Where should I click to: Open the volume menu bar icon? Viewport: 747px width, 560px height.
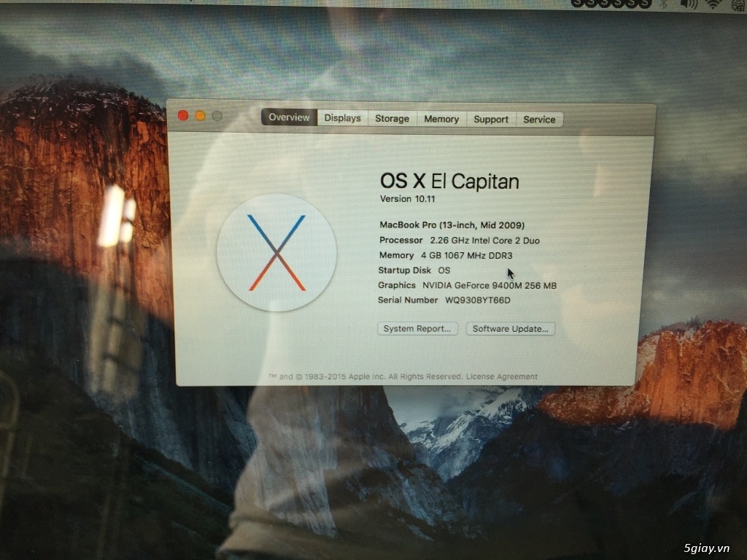pyautogui.click(x=689, y=4)
